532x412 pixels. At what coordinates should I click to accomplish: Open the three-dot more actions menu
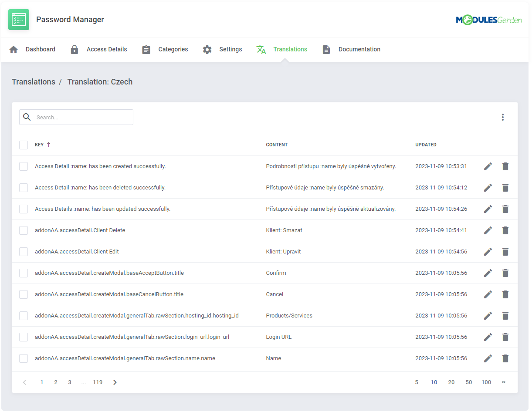tap(503, 117)
